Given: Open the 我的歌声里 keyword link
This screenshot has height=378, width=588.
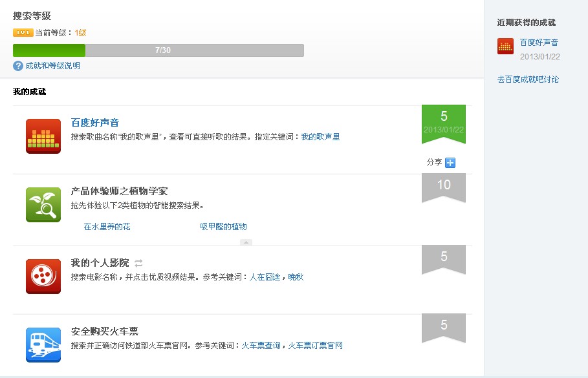Looking at the screenshot, I should pyautogui.click(x=320, y=137).
